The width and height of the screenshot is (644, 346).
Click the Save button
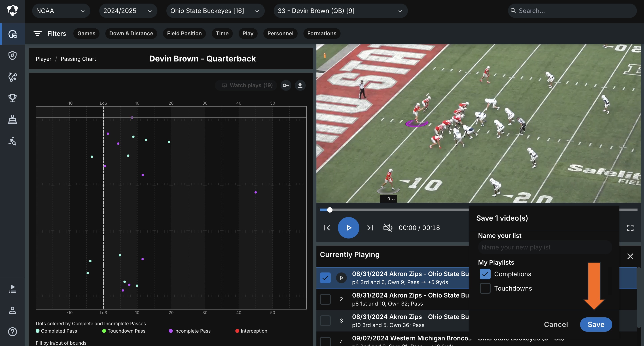[x=596, y=325]
